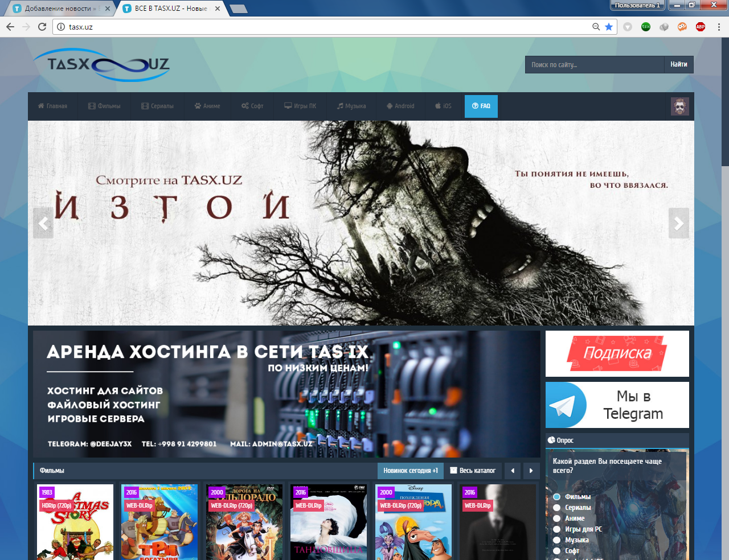Open the Chrome three-dot menu
729x560 pixels.
719,27
